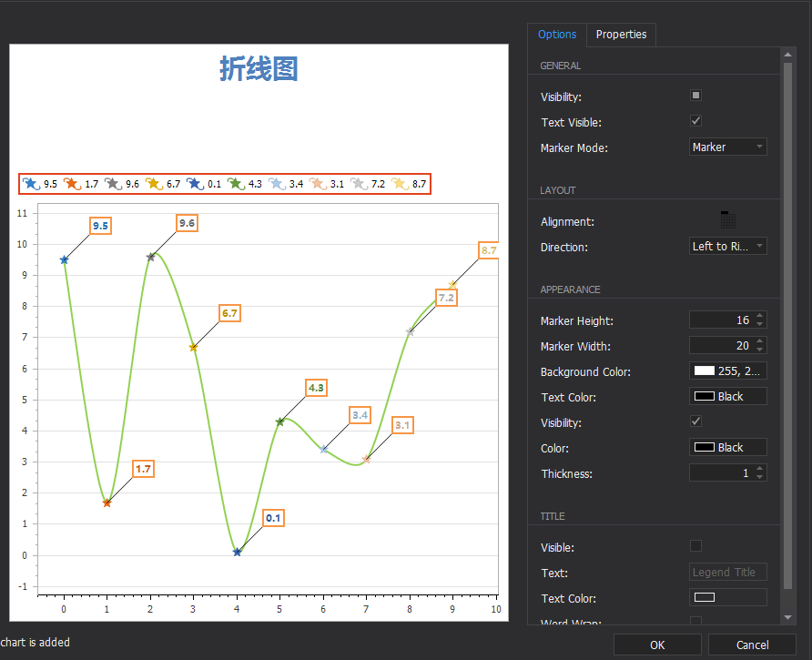The image size is (812, 660).
Task: Decrease Marker Width with down arrow
Action: click(x=760, y=350)
